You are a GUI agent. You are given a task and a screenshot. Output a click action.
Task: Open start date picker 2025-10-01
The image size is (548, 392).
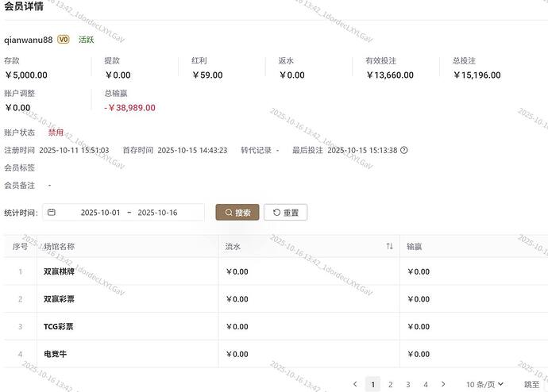pos(100,213)
